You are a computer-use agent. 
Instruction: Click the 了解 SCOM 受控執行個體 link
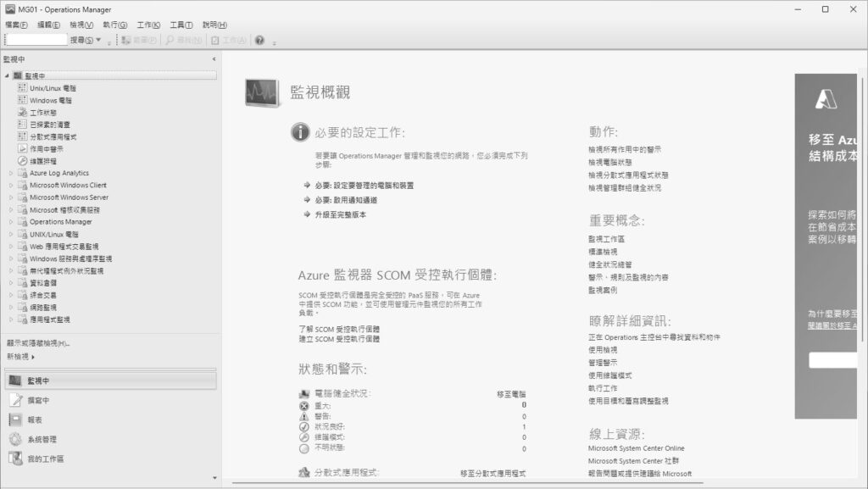339,329
